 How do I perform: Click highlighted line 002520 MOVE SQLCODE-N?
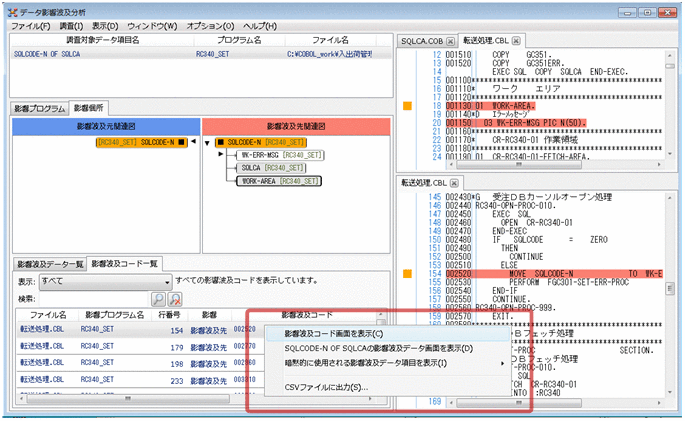click(554, 274)
